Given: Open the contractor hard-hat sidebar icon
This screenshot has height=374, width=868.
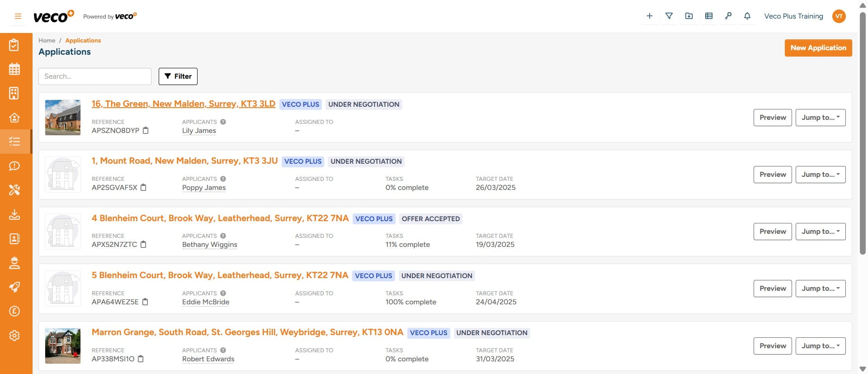Looking at the screenshot, I should [14, 263].
